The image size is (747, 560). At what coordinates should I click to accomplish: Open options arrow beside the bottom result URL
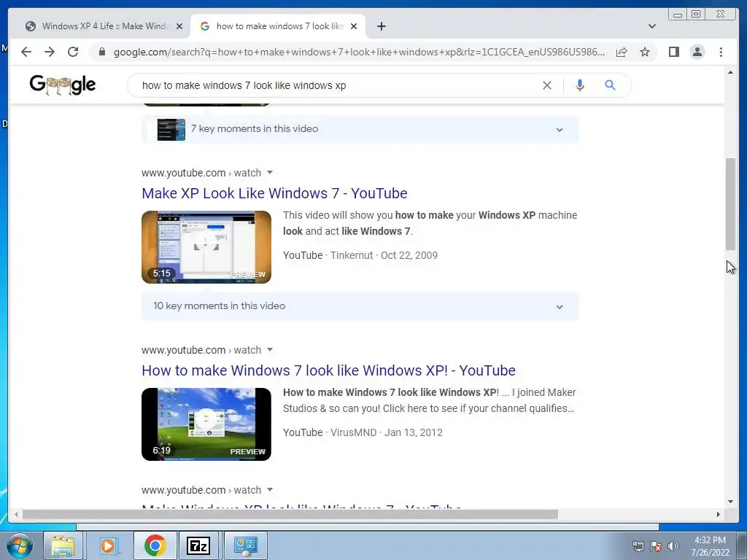pos(270,489)
